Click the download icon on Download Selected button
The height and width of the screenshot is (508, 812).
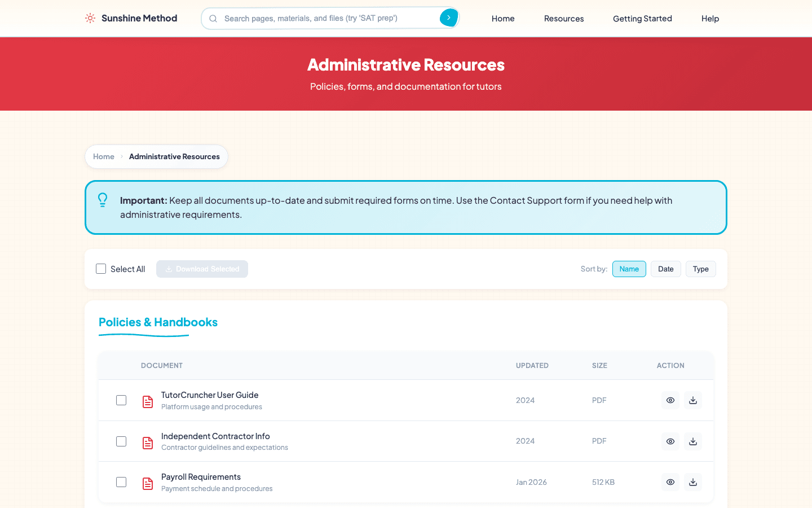pyautogui.click(x=168, y=269)
